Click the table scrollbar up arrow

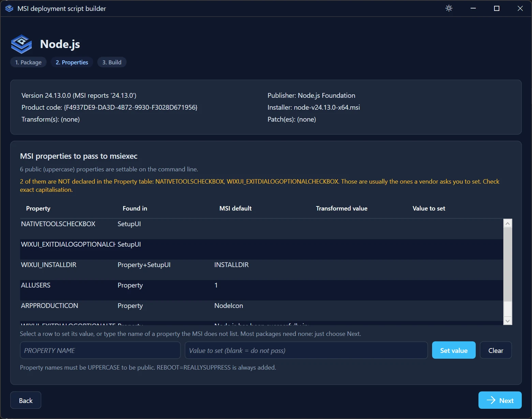508,223
